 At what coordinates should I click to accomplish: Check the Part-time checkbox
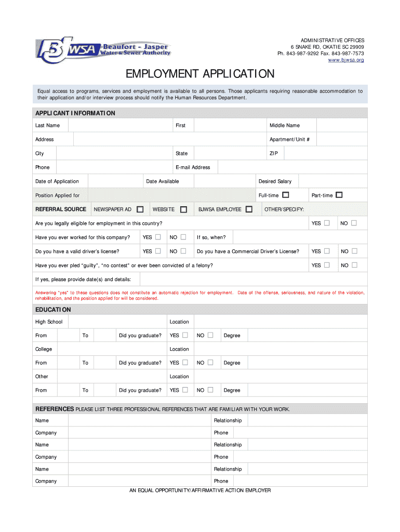tap(339, 195)
